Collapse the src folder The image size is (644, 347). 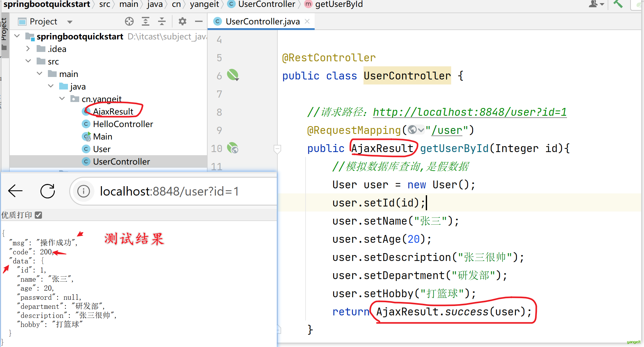click(28, 61)
